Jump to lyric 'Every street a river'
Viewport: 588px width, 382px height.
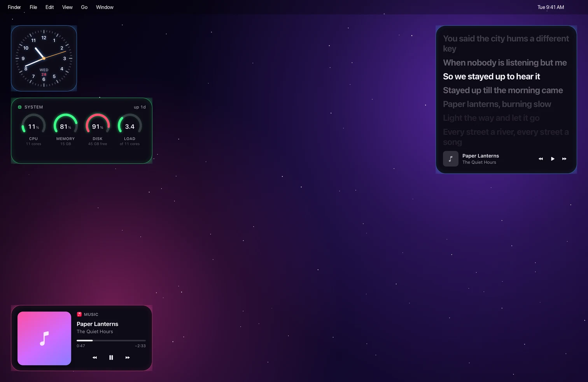506,137
